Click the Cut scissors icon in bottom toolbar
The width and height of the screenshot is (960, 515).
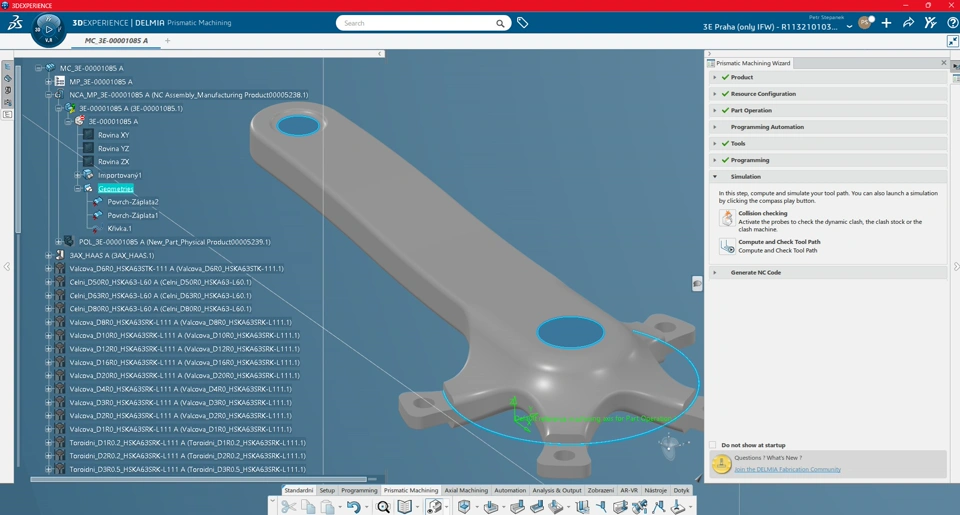point(288,506)
